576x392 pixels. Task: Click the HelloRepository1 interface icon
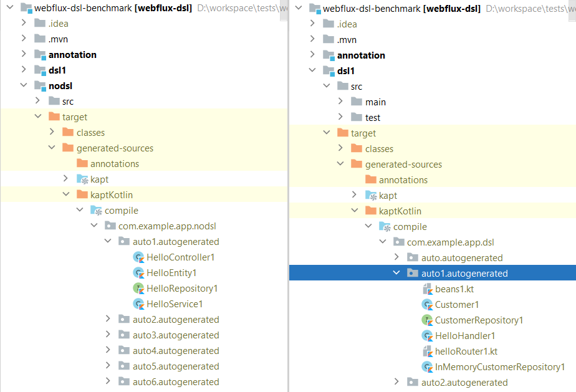[138, 289]
